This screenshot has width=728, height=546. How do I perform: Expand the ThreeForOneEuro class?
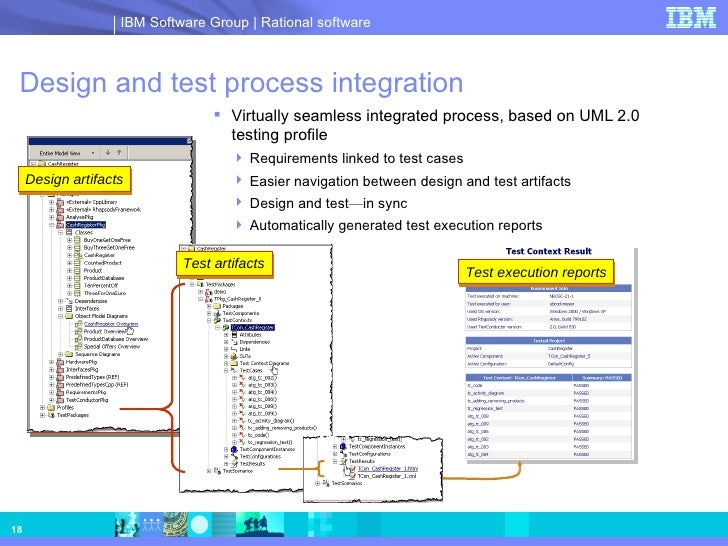point(69,293)
